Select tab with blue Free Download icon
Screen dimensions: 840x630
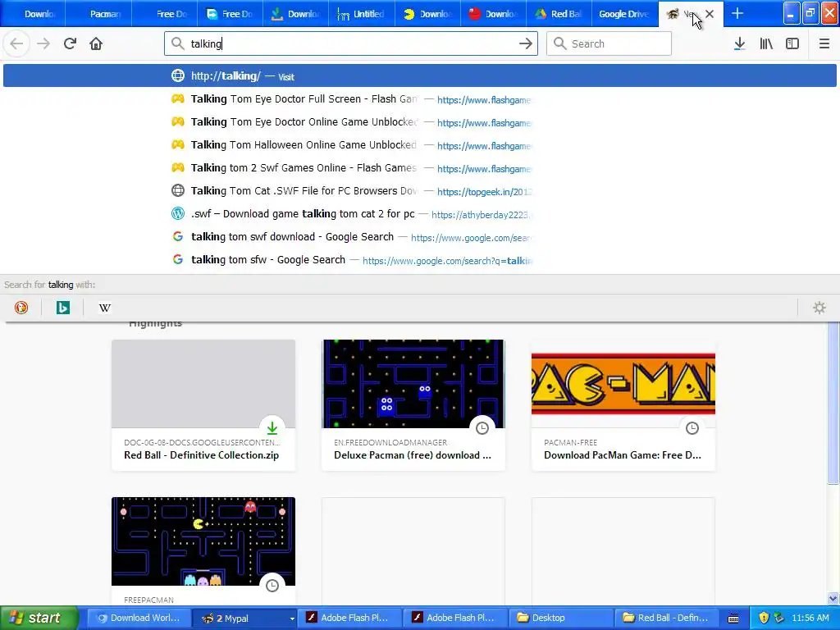230,14
